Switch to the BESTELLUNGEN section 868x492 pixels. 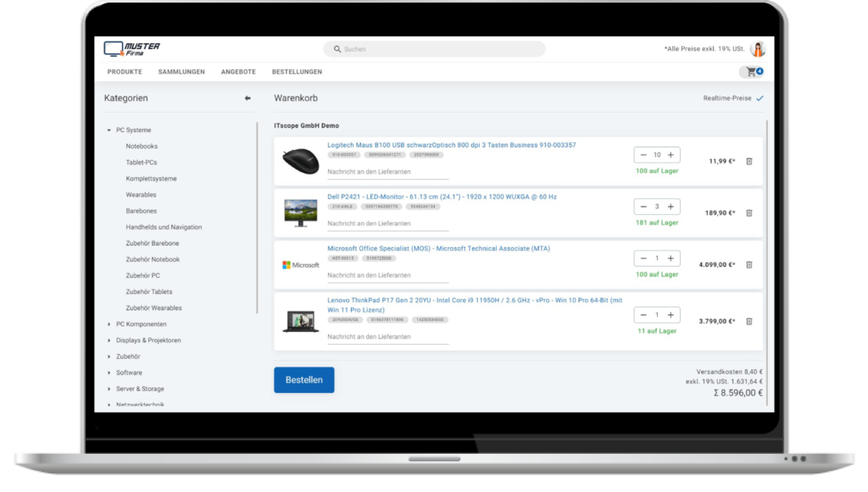coord(295,72)
